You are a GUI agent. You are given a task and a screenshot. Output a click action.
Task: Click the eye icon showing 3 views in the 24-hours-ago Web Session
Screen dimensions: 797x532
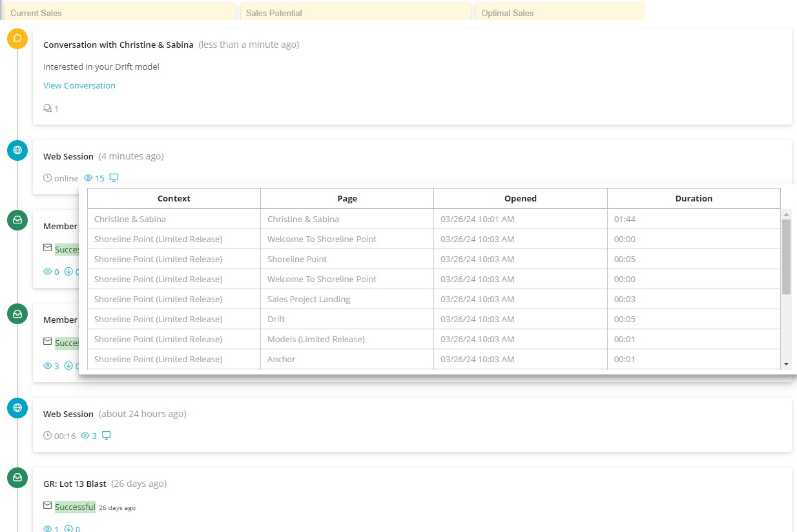point(85,436)
